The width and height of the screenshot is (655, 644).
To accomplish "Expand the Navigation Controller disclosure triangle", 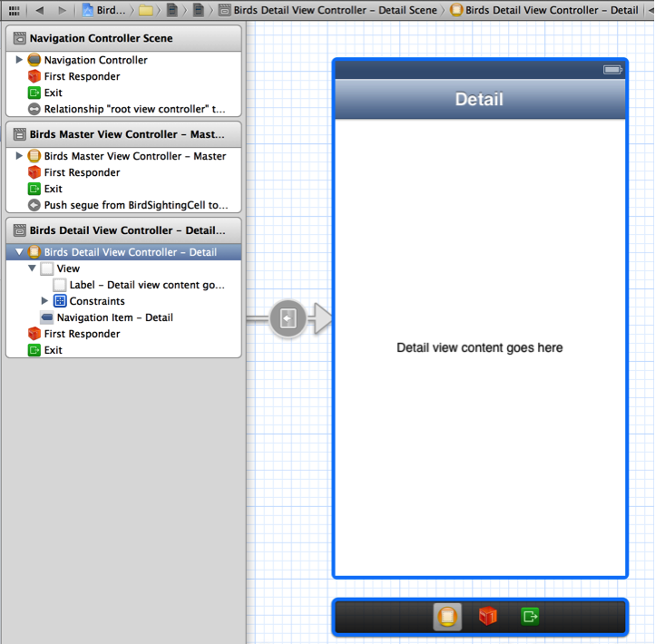I will [19, 60].
